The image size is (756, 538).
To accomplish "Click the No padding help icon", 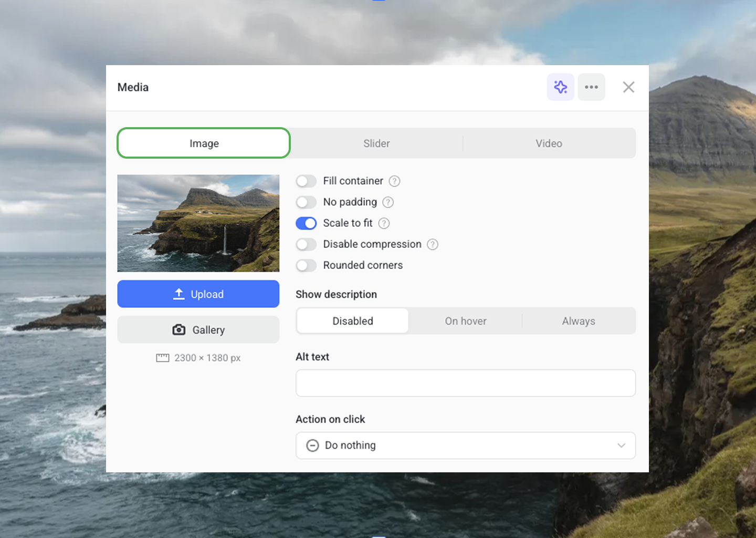I will pyautogui.click(x=388, y=202).
